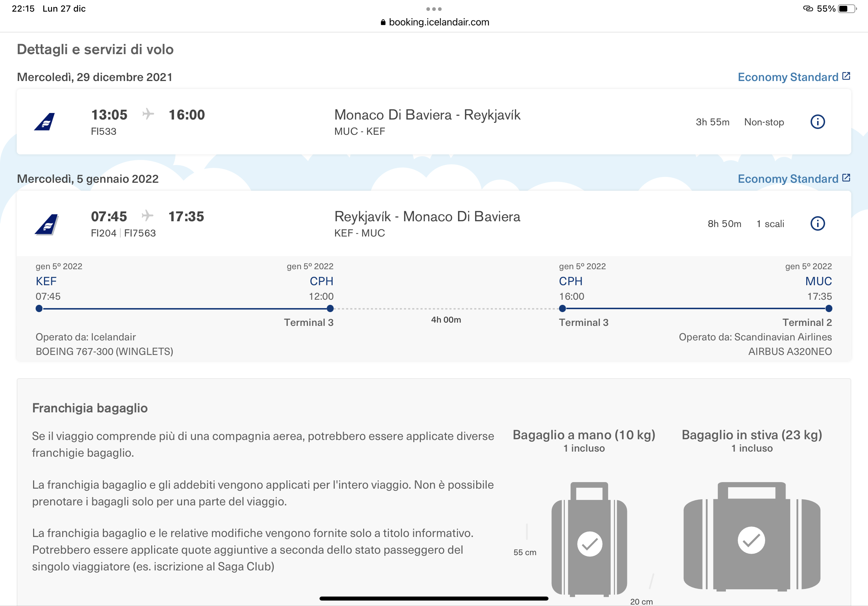Tap the CPH departure code at 16:00
Image resolution: width=868 pixels, height=606 pixels.
coord(570,281)
